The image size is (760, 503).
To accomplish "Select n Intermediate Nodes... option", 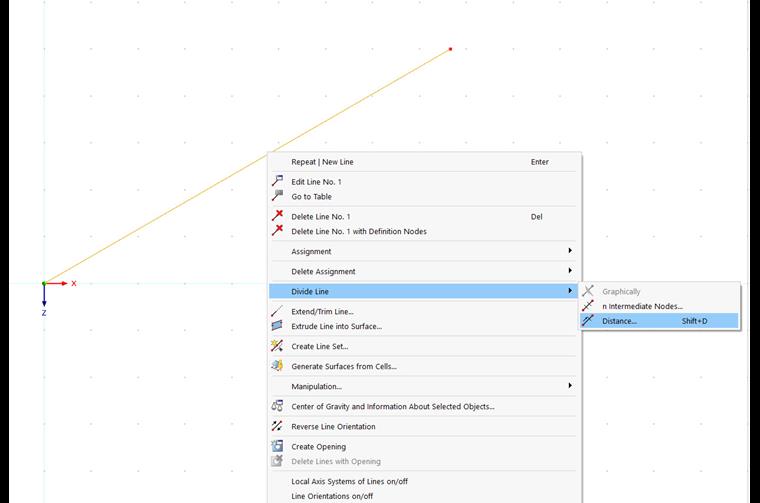I will (660, 306).
